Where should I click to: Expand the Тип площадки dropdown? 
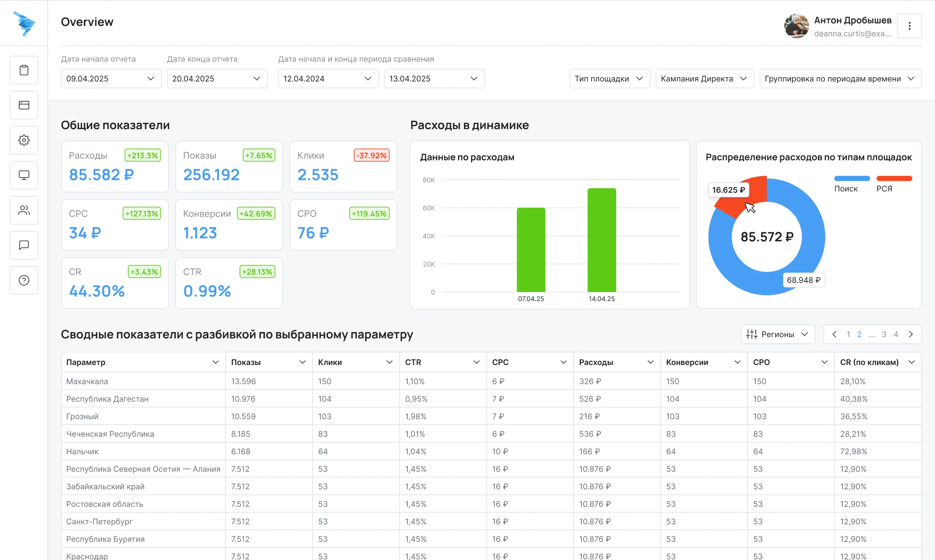[610, 79]
